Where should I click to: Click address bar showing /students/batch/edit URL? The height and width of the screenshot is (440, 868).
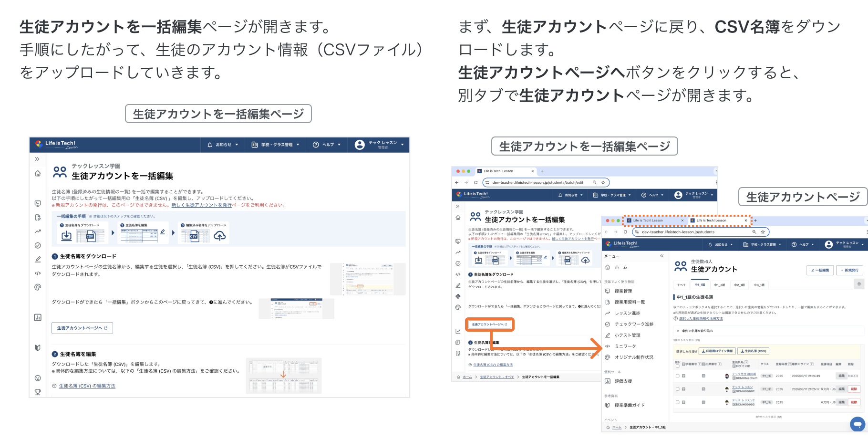[537, 182]
